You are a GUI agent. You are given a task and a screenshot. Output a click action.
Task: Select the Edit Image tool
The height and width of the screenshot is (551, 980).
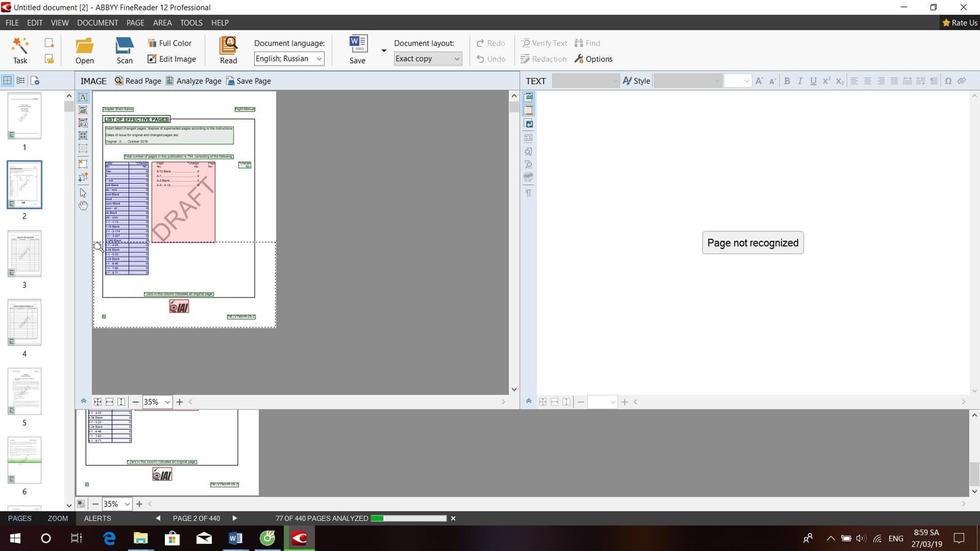(171, 59)
